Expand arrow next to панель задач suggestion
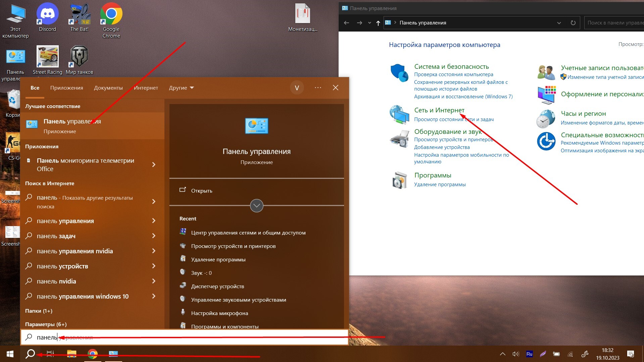644x362 pixels. (x=154, y=236)
